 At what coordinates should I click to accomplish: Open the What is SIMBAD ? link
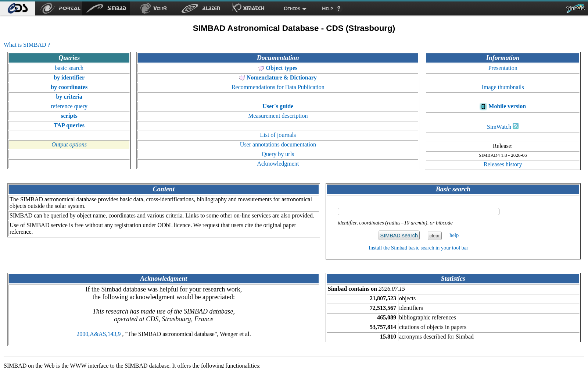click(27, 45)
